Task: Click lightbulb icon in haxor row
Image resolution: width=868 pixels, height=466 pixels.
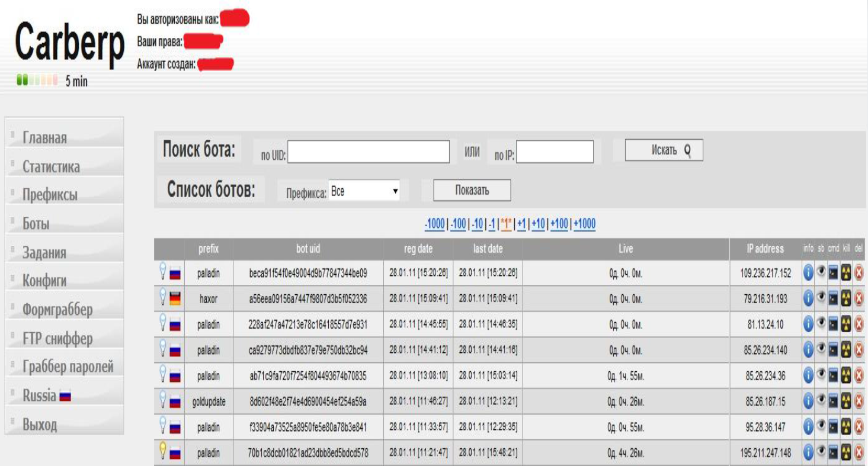Action: pyautogui.click(x=162, y=297)
